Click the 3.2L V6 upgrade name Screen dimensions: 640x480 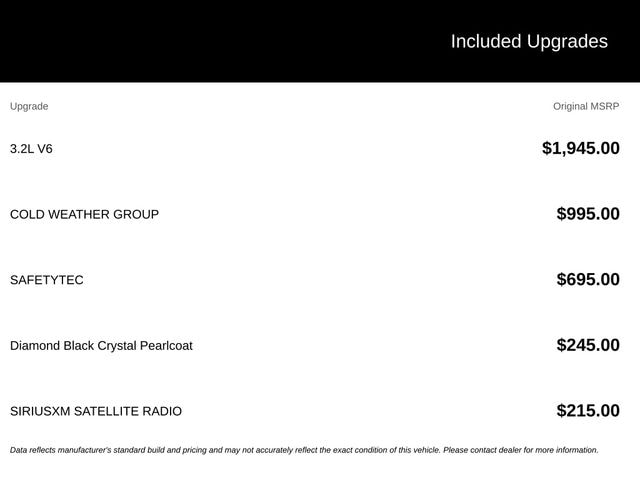pyautogui.click(x=31, y=149)
